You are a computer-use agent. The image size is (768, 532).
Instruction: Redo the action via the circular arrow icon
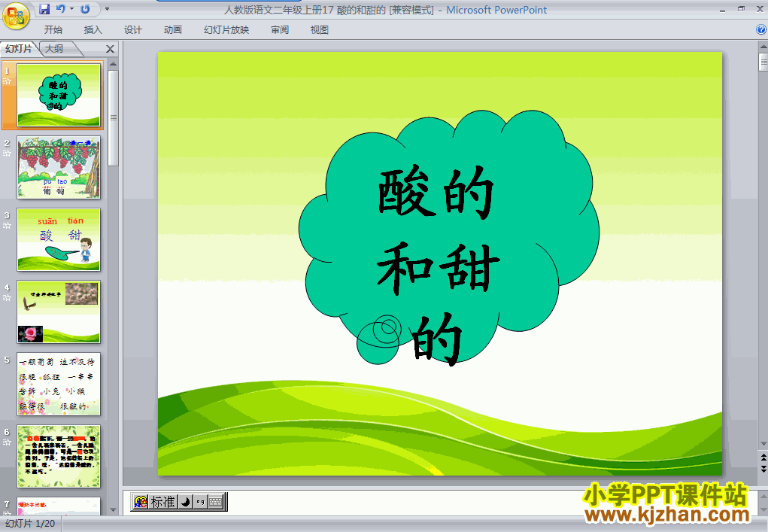[x=85, y=9]
